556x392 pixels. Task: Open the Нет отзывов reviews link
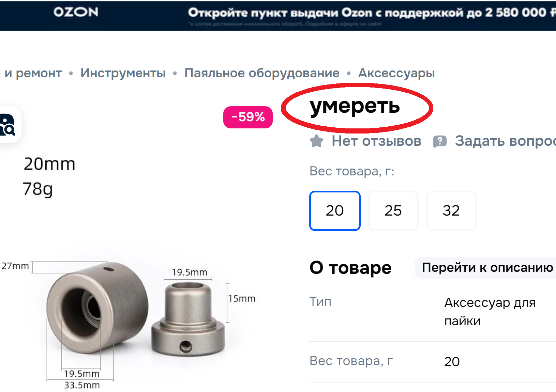[376, 141]
